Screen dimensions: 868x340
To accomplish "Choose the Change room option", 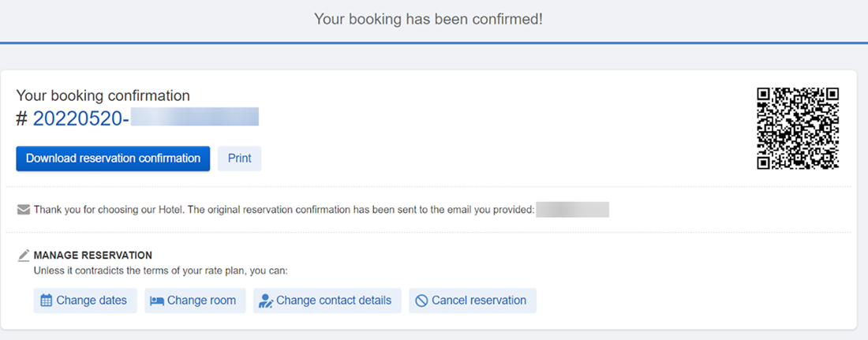I will click(195, 301).
